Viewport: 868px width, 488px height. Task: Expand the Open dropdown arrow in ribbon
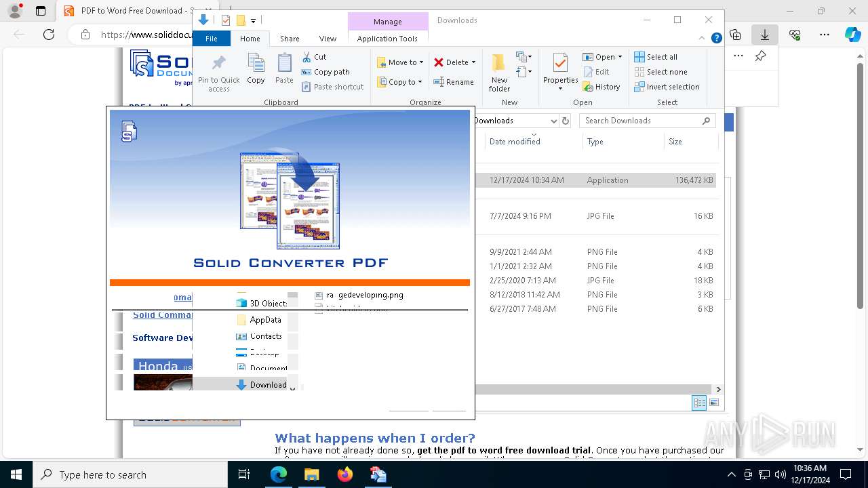tap(620, 57)
